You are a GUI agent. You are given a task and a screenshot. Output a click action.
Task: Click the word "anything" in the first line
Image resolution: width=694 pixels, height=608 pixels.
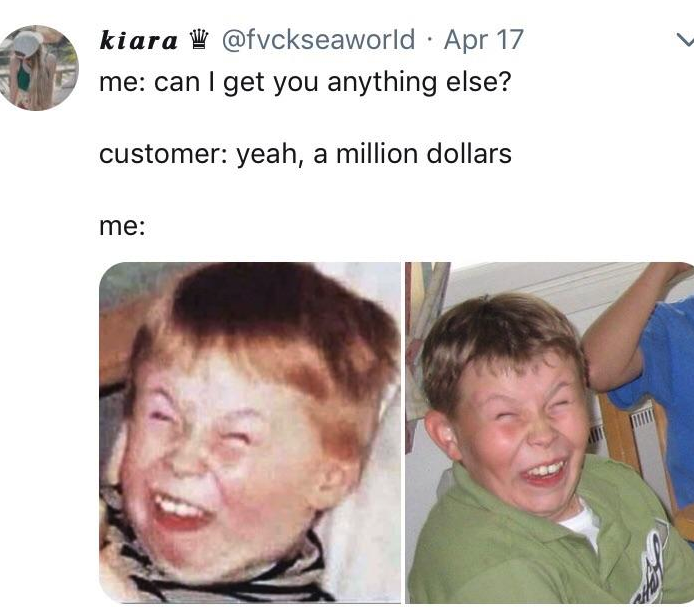(x=382, y=83)
